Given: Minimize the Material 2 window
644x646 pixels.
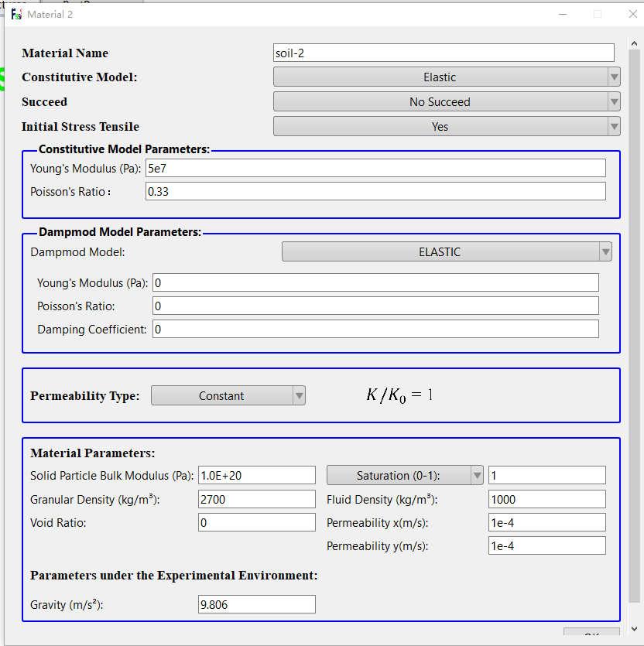Looking at the screenshot, I should [563, 15].
